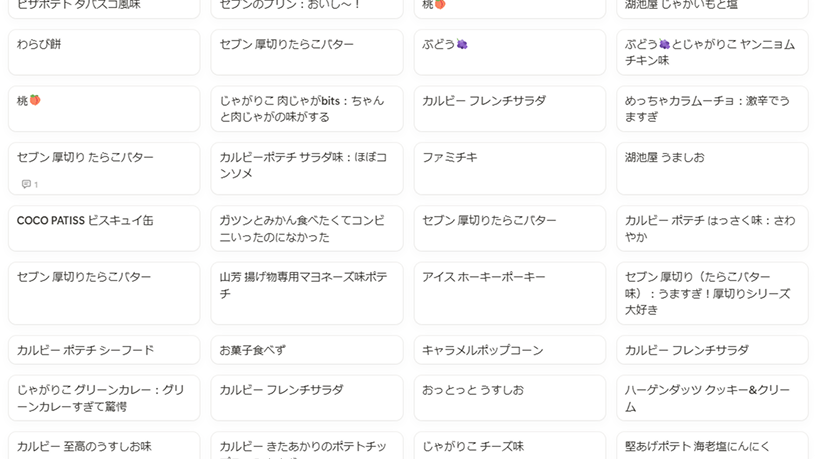Image resolution: width=816 pixels, height=459 pixels.
Task: Open the ファミチキ card
Action: pyautogui.click(x=509, y=169)
